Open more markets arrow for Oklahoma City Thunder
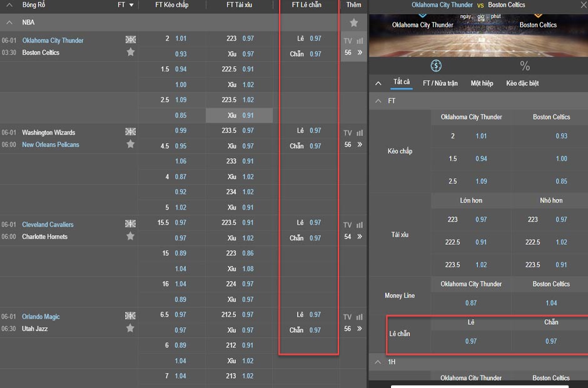588x388 pixels. click(360, 53)
